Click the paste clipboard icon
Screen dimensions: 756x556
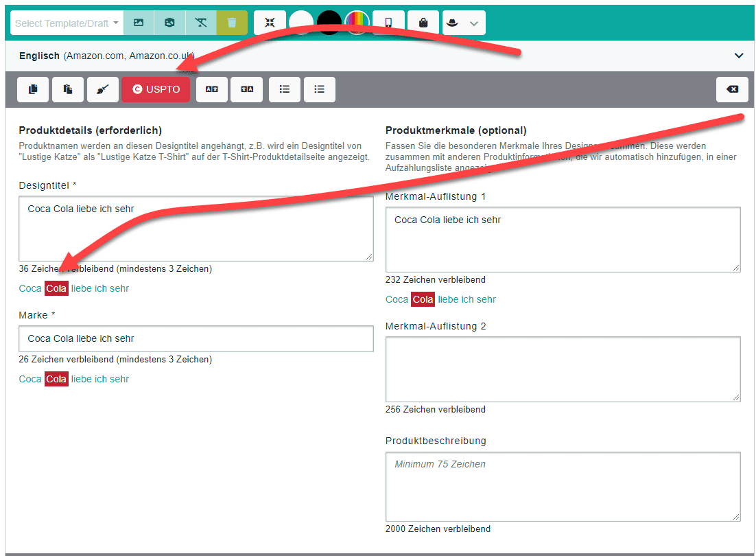pos(68,89)
